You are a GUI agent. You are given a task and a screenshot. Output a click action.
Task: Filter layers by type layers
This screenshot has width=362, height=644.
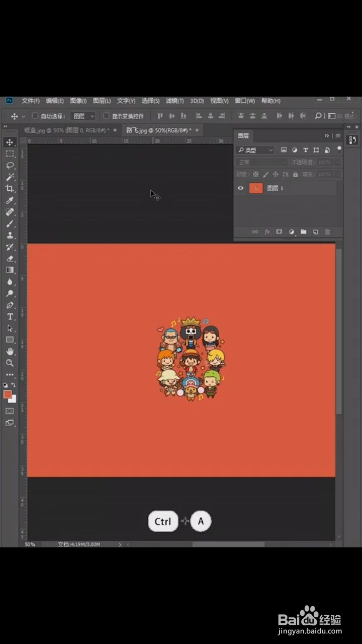click(x=305, y=150)
